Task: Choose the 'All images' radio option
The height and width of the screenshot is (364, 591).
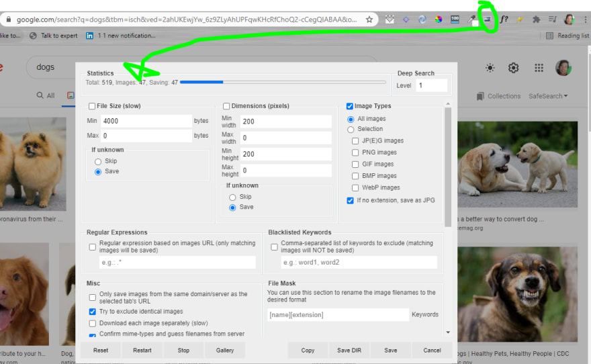Action: pos(351,120)
